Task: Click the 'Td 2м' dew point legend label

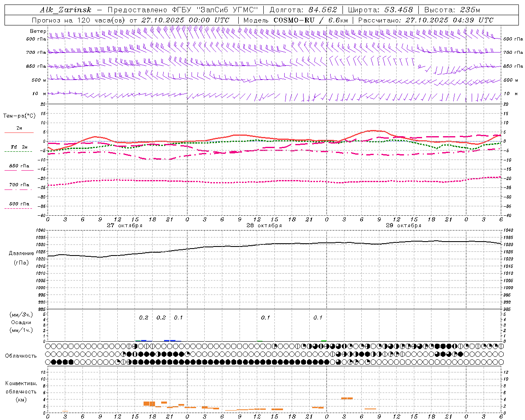Action: [19, 147]
